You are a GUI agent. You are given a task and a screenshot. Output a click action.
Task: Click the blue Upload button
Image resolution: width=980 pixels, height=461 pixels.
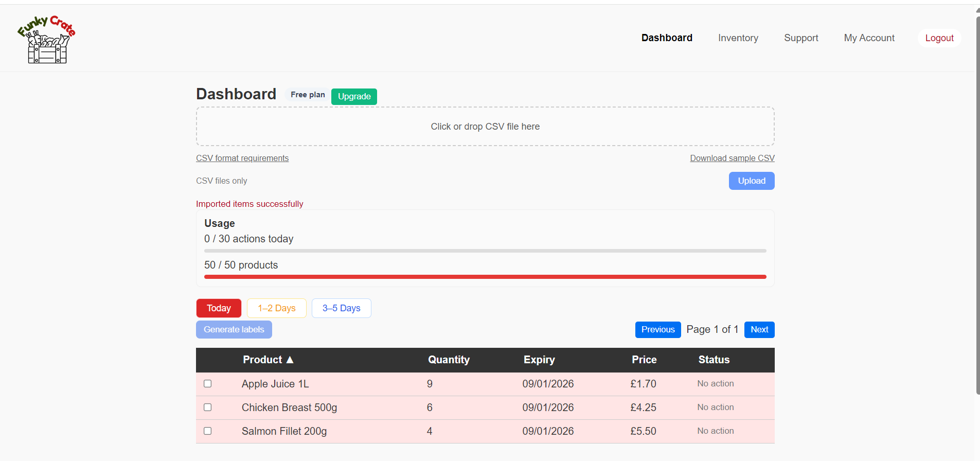click(x=751, y=181)
